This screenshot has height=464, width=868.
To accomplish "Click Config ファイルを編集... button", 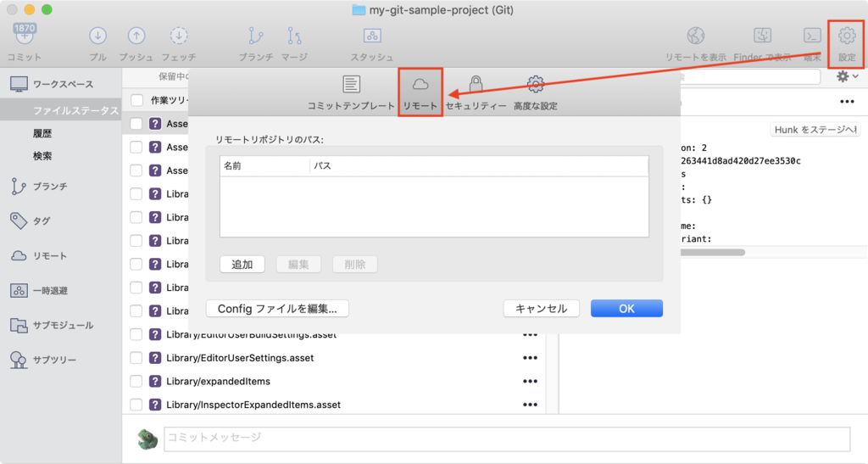I will pos(277,309).
